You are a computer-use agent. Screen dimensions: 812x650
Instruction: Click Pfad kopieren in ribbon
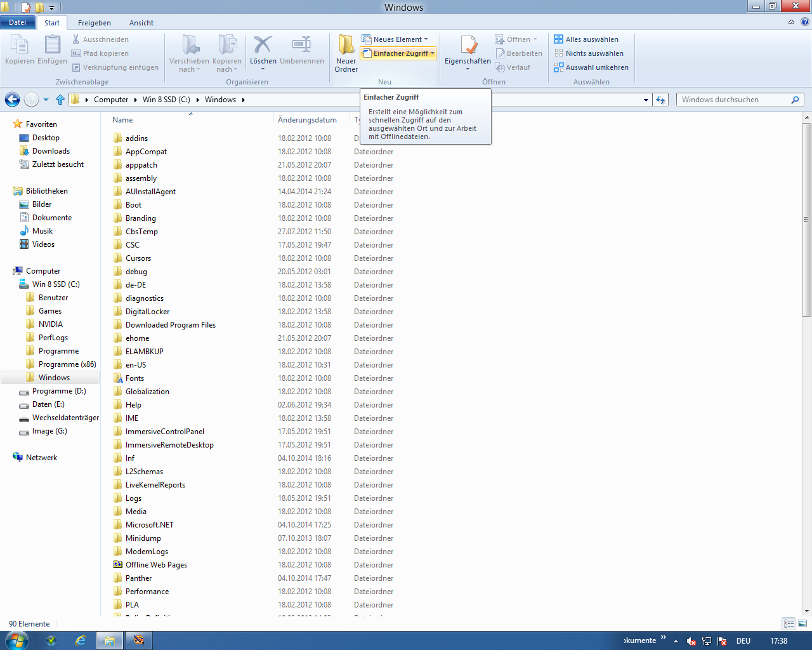pos(100,53)
